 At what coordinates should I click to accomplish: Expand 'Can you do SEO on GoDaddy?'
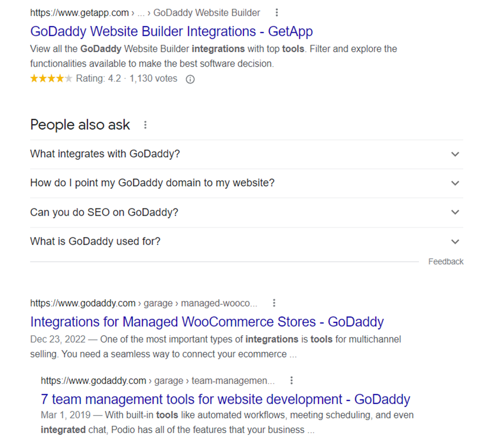[104, 212]
